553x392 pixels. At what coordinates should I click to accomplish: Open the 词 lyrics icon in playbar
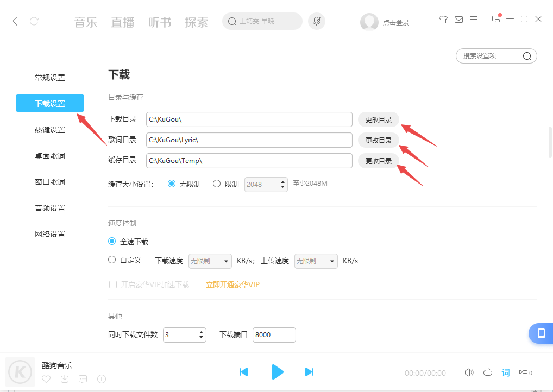tap(506, 372)
